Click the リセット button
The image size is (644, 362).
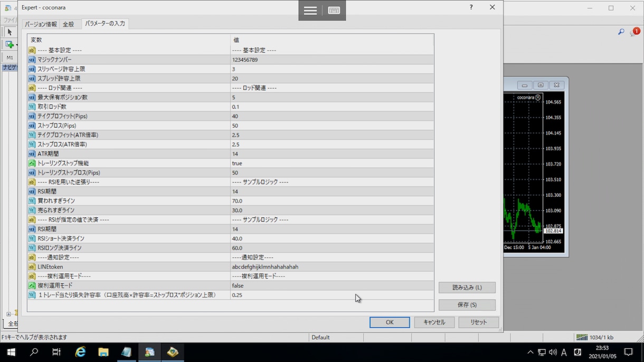[x=478, y=322]
